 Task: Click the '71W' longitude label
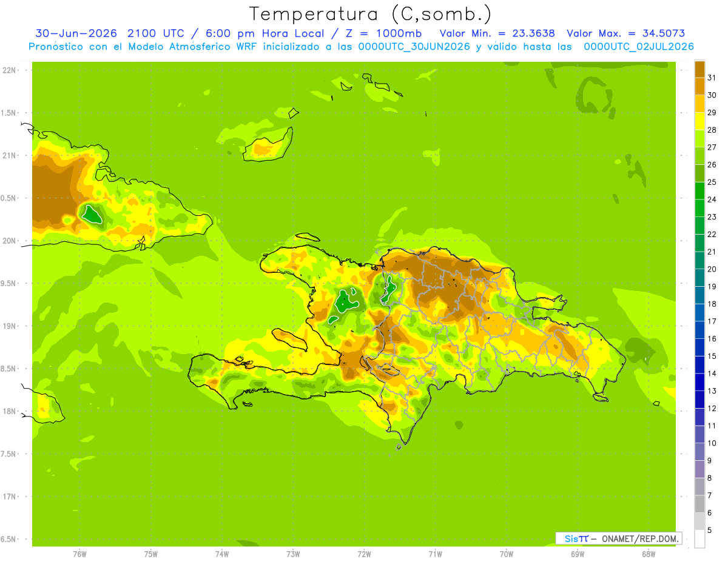(435, 554)
